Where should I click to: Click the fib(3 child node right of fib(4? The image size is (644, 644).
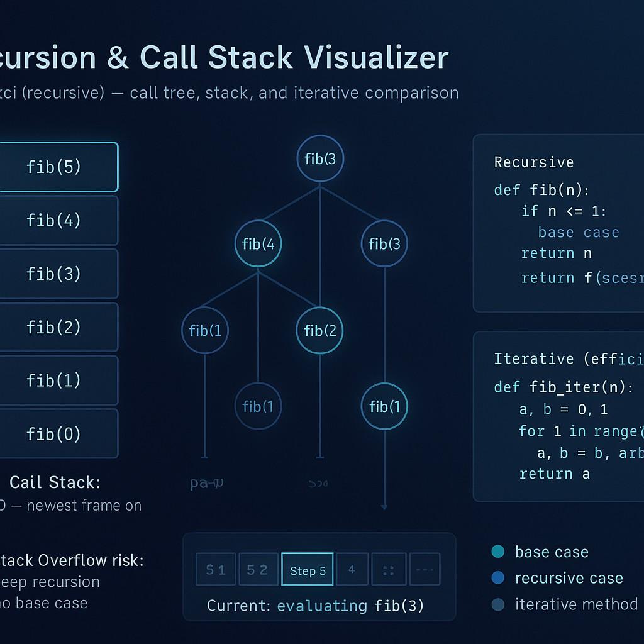384,243
